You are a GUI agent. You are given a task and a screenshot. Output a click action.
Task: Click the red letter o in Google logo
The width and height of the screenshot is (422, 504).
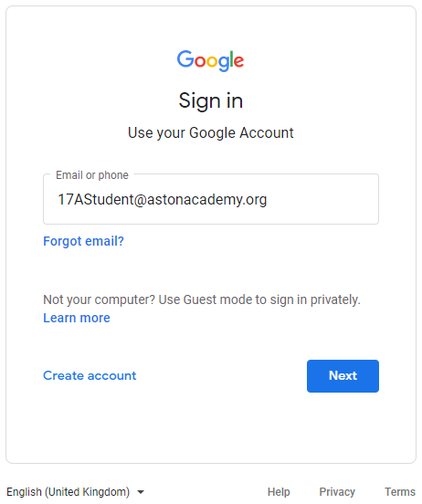point(200,61)
